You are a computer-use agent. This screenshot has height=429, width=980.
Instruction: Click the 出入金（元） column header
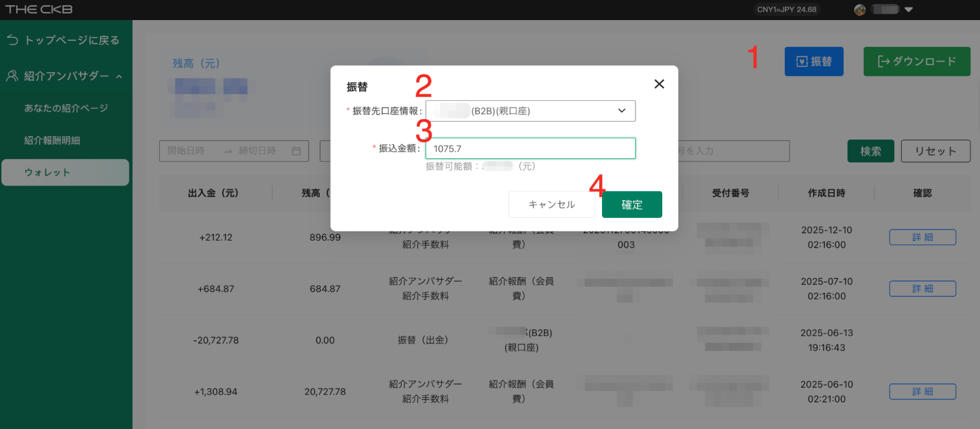[213, 193]
